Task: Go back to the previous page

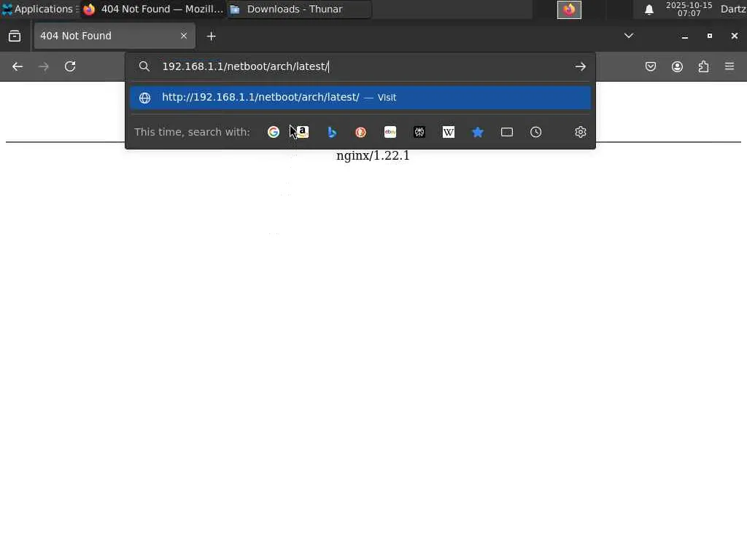Action: [x=18, y=66]
